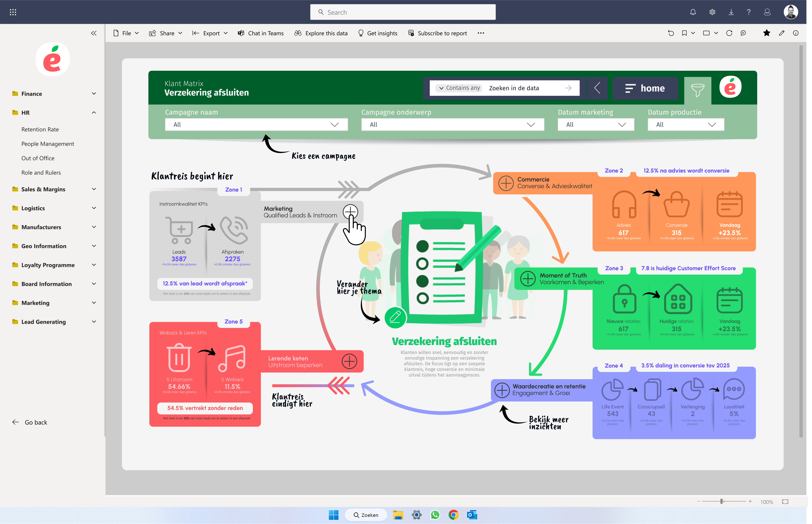Click the download icon in top bar
Image resolution: width=812 pixels, height=524 pixels.
tap(731, 12)
